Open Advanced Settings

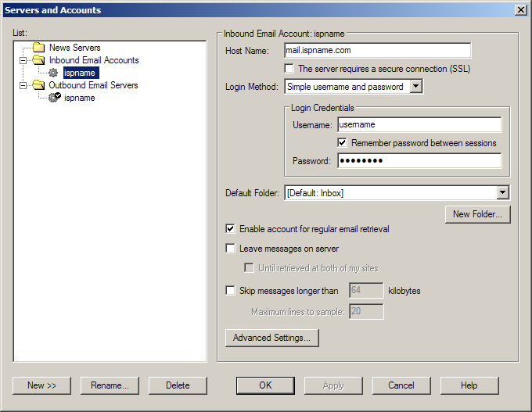271,338
